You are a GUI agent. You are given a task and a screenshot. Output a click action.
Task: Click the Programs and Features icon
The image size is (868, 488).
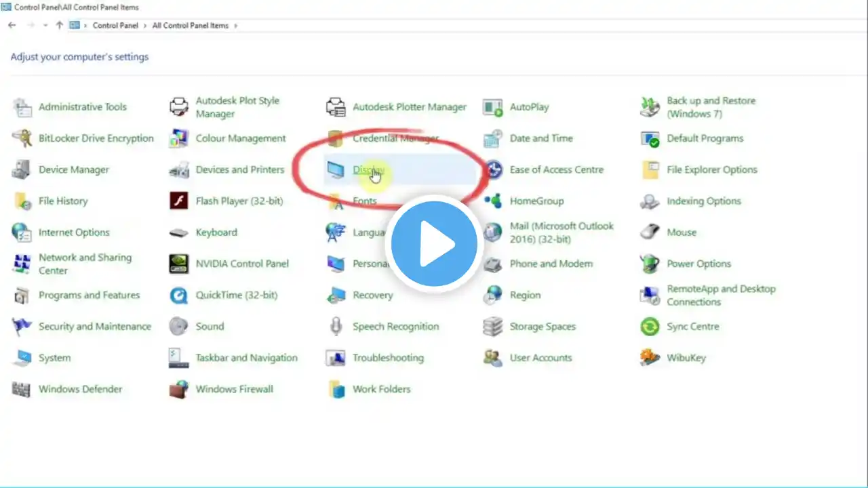pyautogui.click(x=22, y=296)
